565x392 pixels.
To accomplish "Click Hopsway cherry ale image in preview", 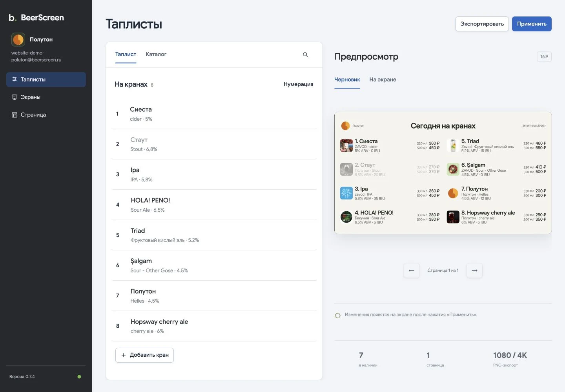I will pos(453,217).
